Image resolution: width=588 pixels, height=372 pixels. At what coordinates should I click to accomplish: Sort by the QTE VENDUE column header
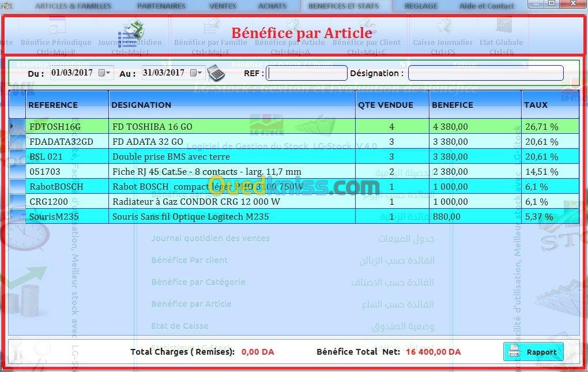point(392,104)
